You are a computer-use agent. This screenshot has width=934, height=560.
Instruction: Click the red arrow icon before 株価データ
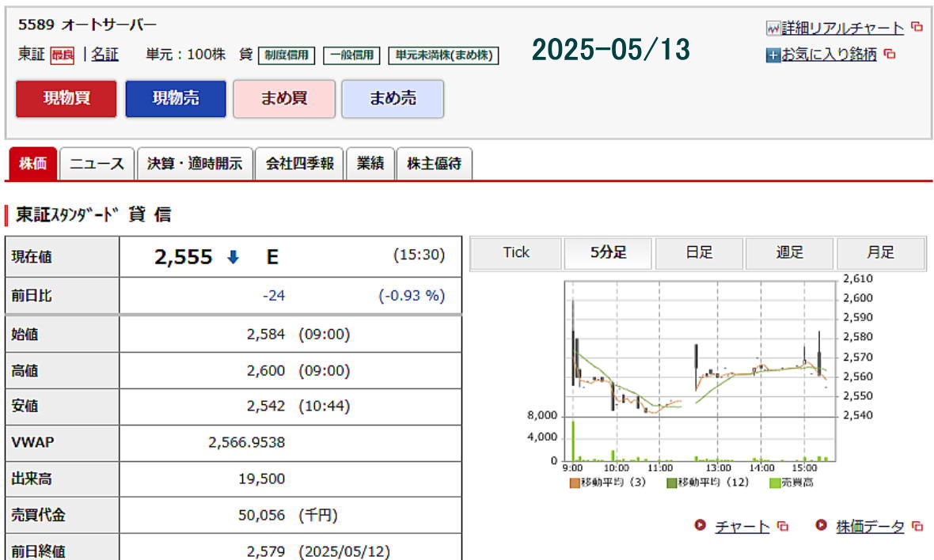[821, 525]
